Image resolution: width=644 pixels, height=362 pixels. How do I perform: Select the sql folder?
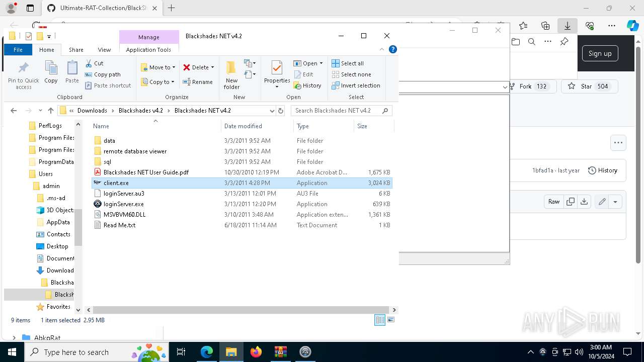[x=242, y=162]
